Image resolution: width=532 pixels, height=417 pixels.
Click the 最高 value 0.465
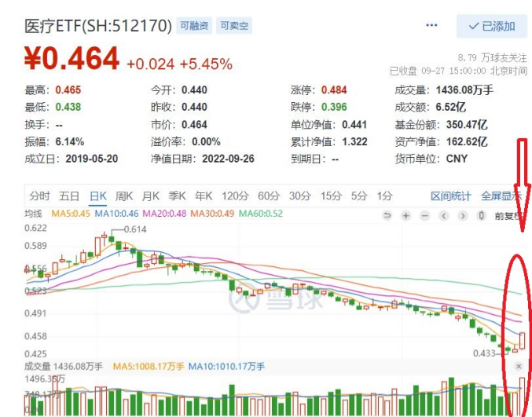tap(68, 90)
